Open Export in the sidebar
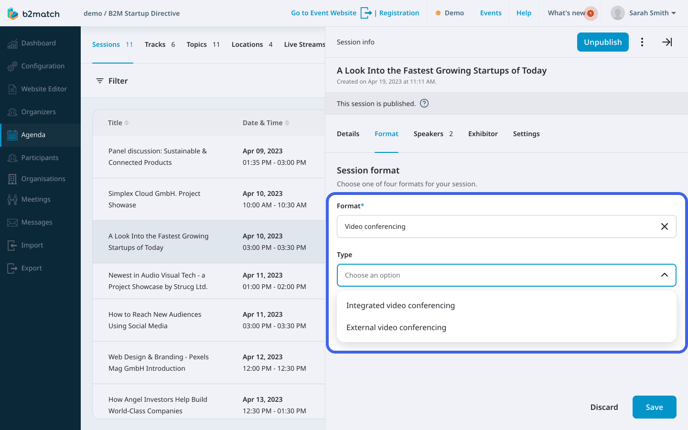The width and height of the screenshot is (688, 430). (32, 268)
